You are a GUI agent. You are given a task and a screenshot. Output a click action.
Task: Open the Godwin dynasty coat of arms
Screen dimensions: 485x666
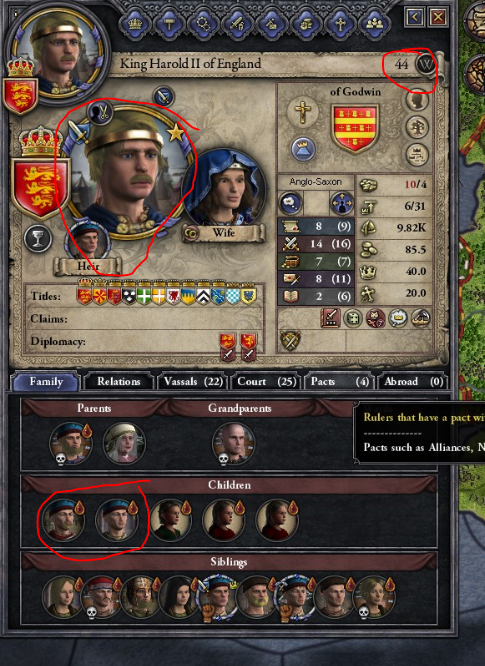[x=355, y=128]
